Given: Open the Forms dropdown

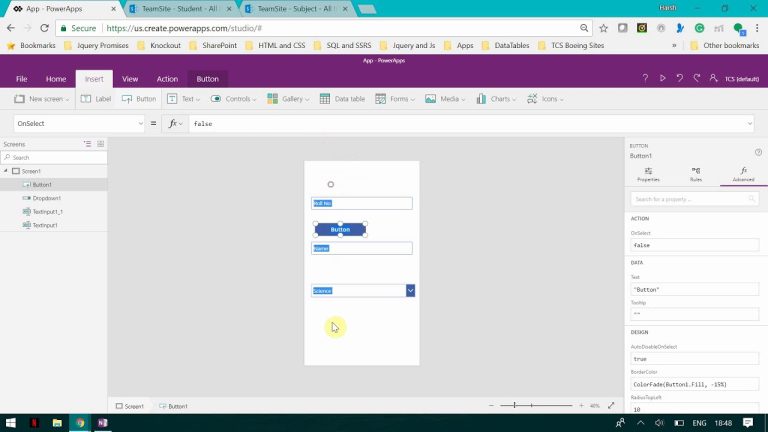Looking at the screenshot, I should (x=395, y=99).
